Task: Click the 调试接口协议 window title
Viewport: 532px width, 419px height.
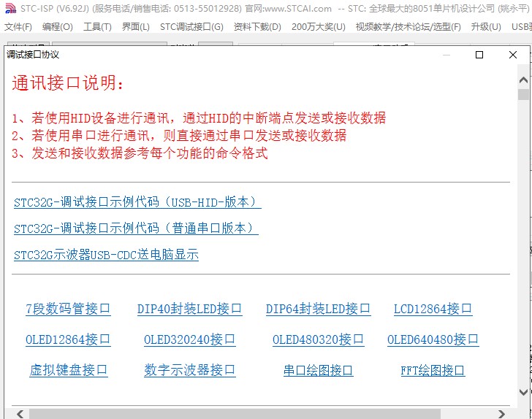Action: pos(33,55)
